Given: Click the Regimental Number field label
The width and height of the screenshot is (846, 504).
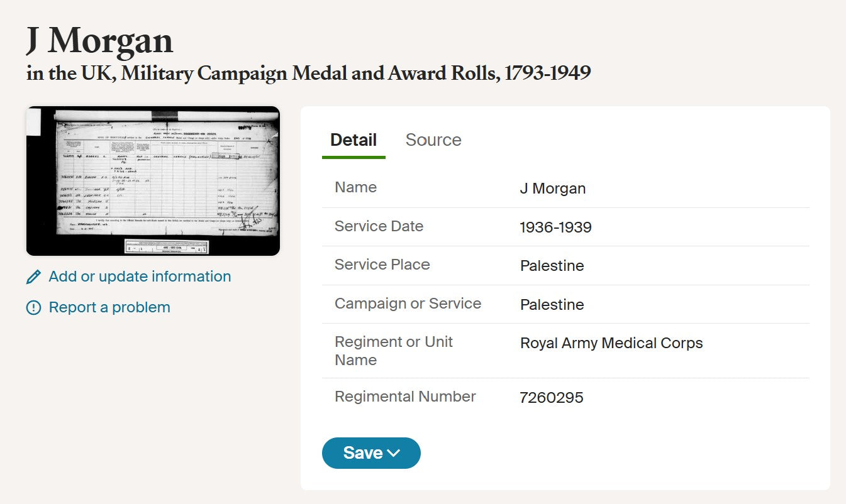Looking at the screenshot, I should pyautogui.click(x=405, y=397).
